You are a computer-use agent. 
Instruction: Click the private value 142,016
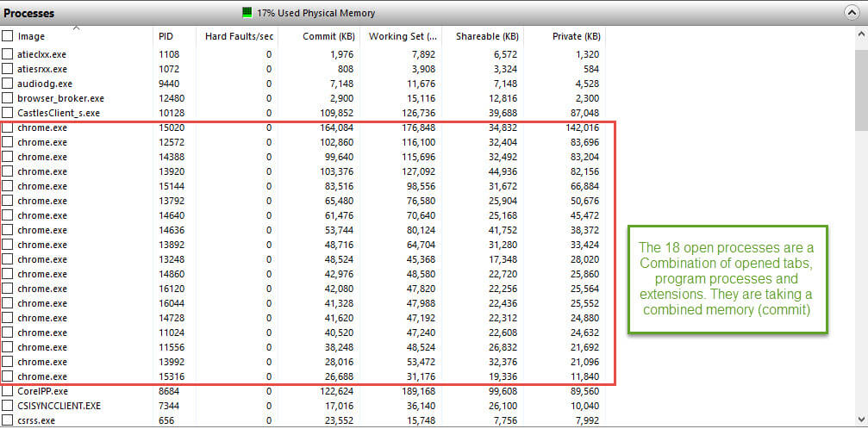click(583, 127)
